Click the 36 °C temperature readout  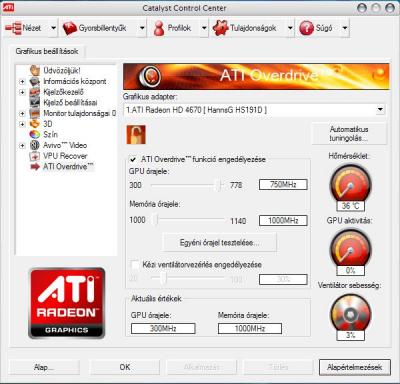coord(350,206)
